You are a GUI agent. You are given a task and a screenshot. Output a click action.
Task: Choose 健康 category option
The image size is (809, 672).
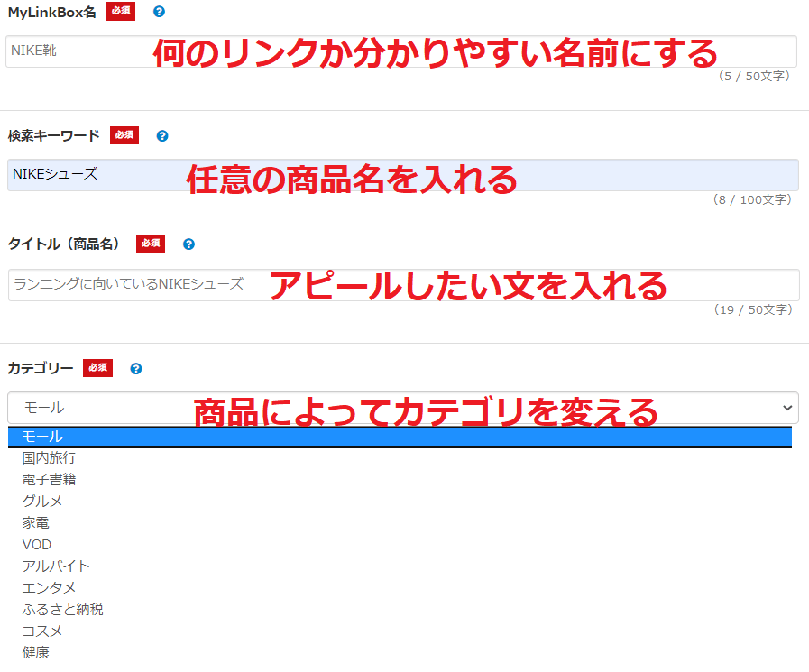click(400, 653)
